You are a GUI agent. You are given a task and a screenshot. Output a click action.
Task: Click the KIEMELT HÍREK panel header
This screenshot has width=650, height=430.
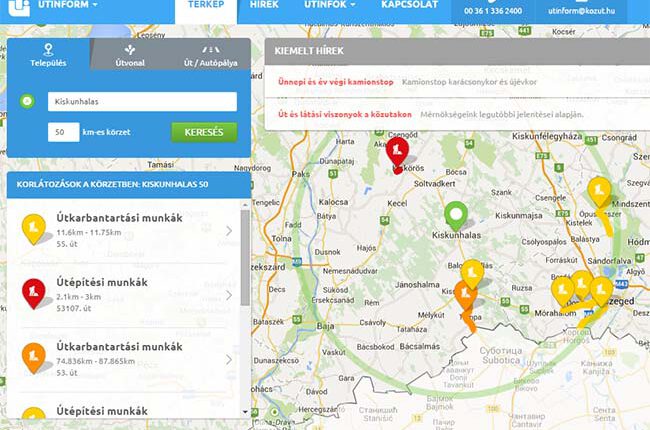(457, 51)
